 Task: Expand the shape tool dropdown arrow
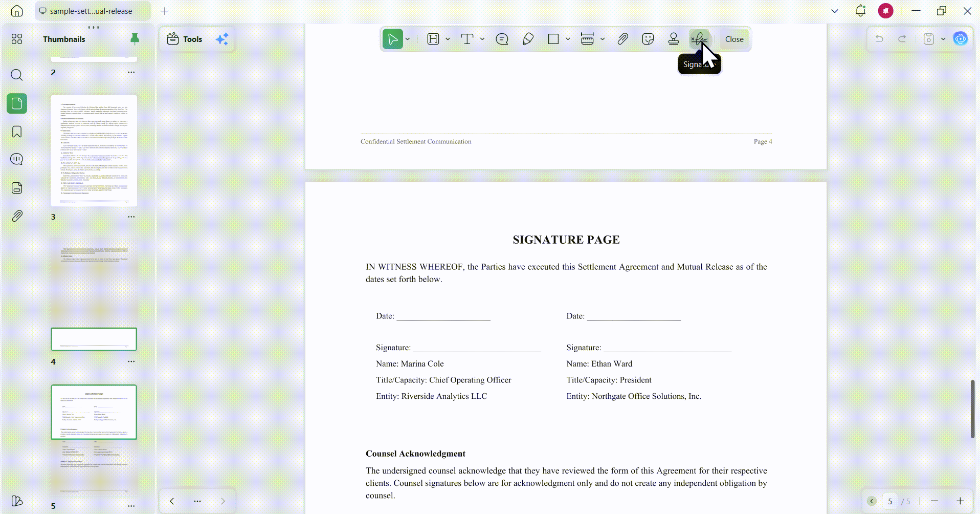(x=568, y=39)
